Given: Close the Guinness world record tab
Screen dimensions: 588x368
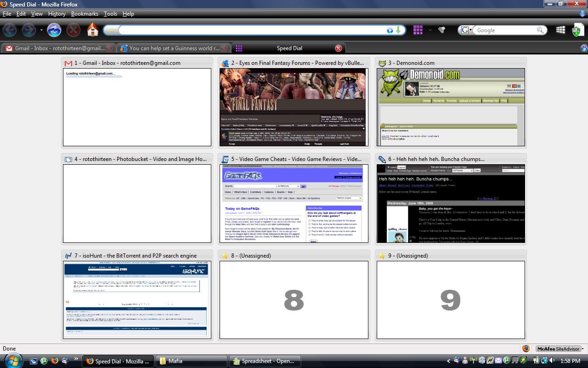Looking at the screenshot, I should (224, 48).
